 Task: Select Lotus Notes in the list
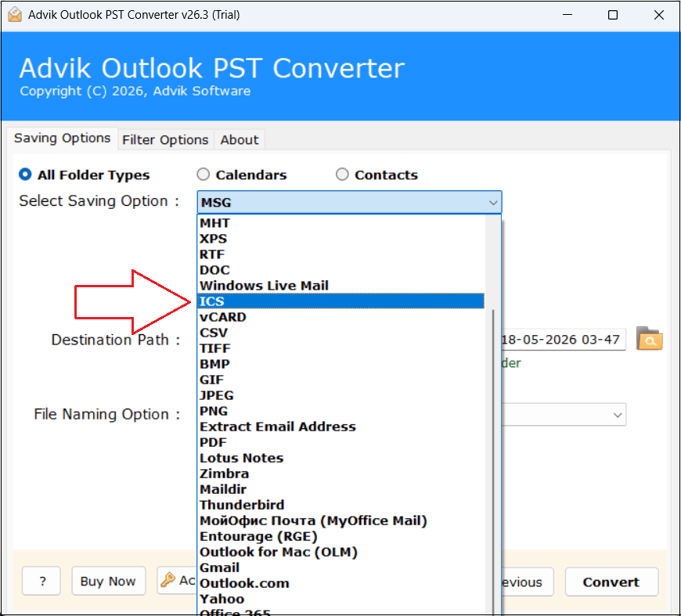[341, 458]
